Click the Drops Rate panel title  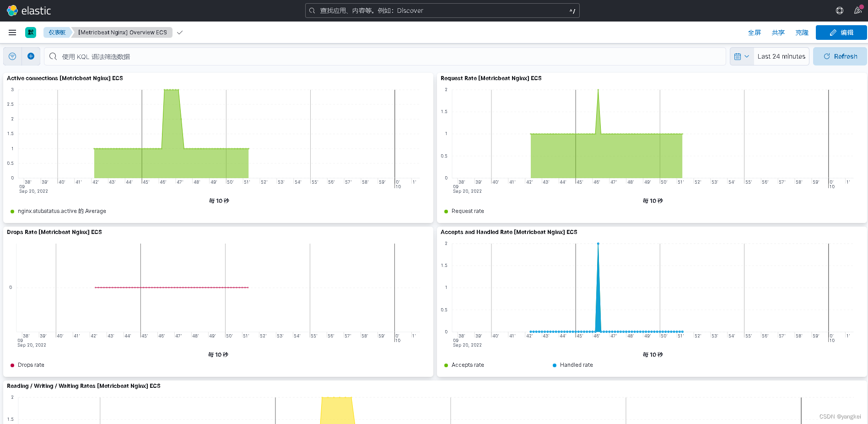point(54,232)
